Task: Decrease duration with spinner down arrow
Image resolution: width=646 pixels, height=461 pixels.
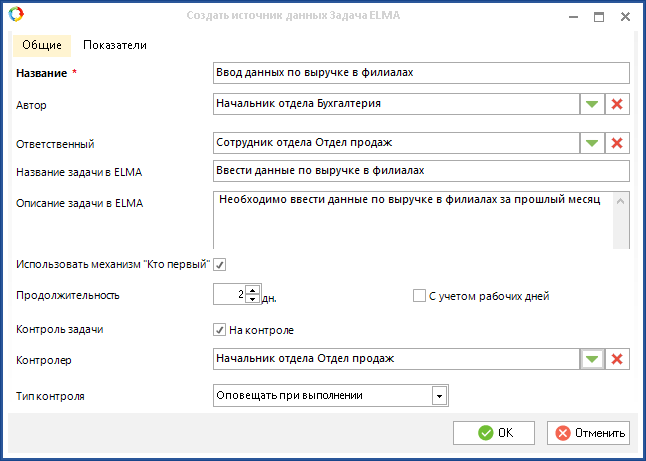Action: tap(252, 300)
